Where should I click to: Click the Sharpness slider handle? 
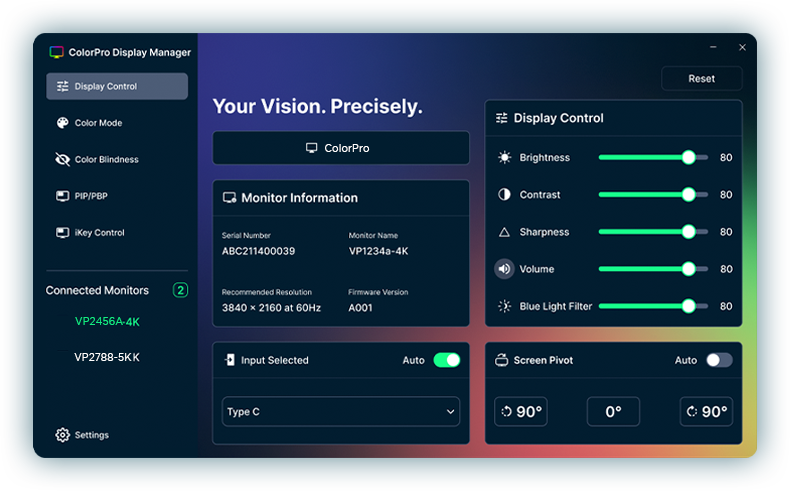[688, 232]
